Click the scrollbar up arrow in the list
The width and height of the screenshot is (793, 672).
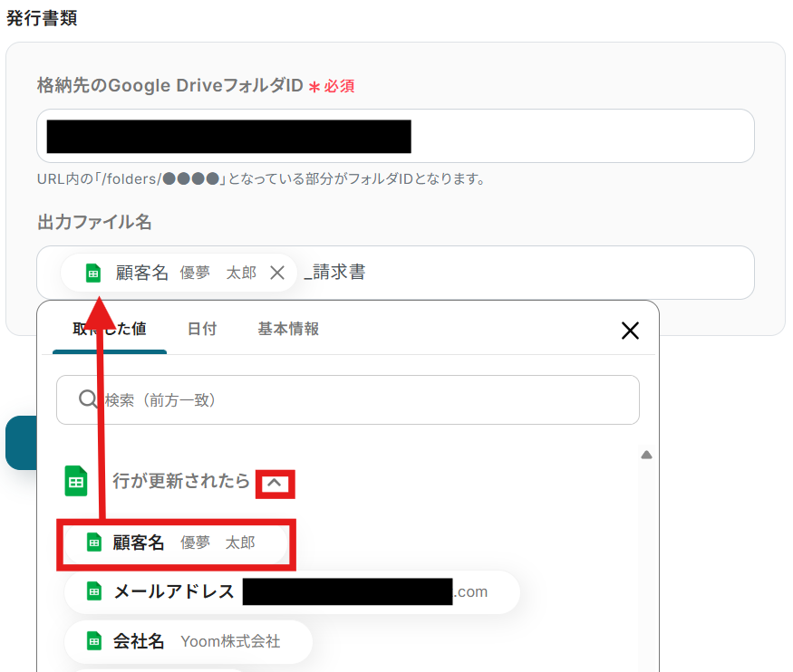(646, 455)
